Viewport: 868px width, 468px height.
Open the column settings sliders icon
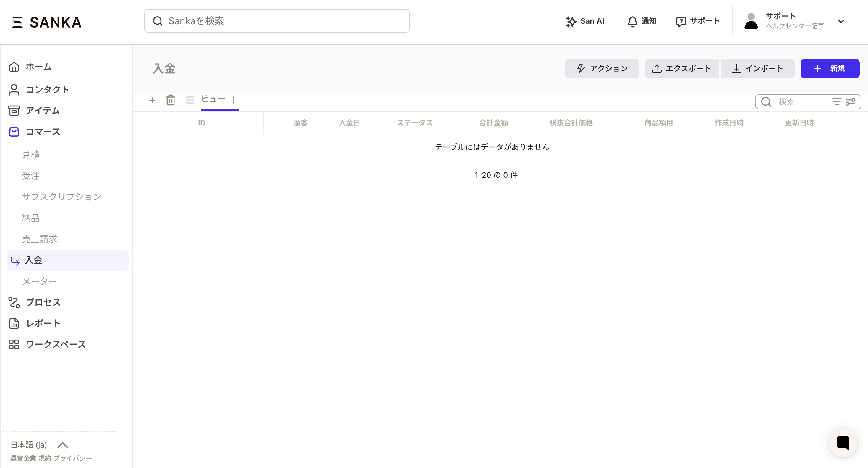click(851, 102)
